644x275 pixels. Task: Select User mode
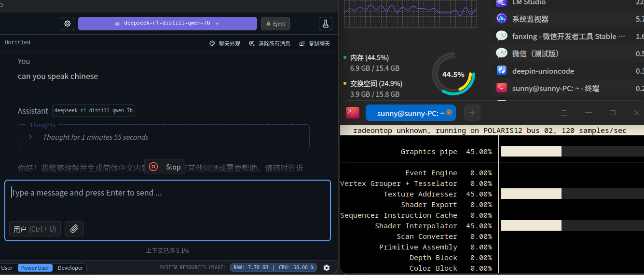7,268
